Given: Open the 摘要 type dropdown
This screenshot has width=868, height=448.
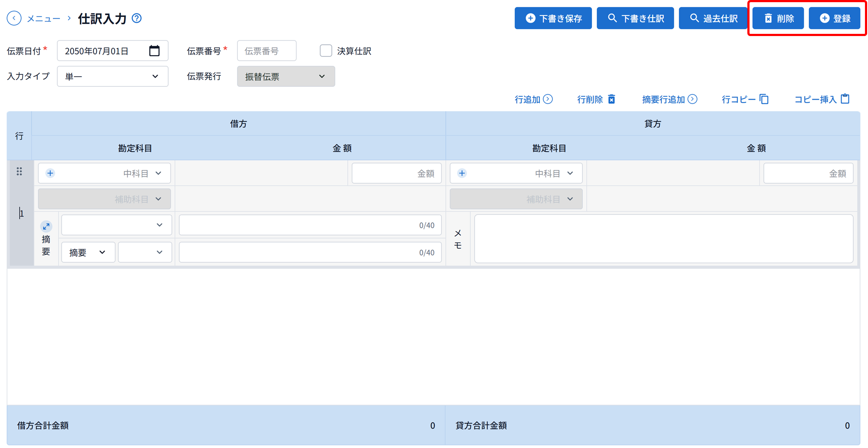Looking at the screenshot, I should click(88, 252).
